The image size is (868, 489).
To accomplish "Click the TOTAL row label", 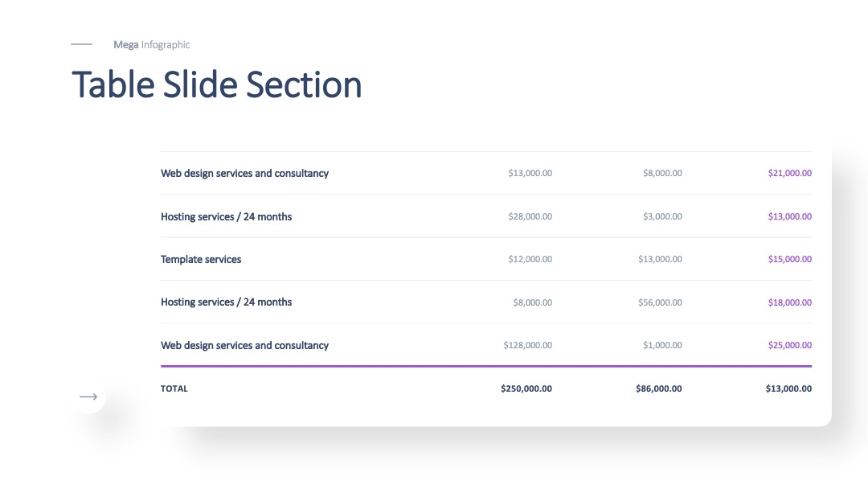I will tap(174, 388).
